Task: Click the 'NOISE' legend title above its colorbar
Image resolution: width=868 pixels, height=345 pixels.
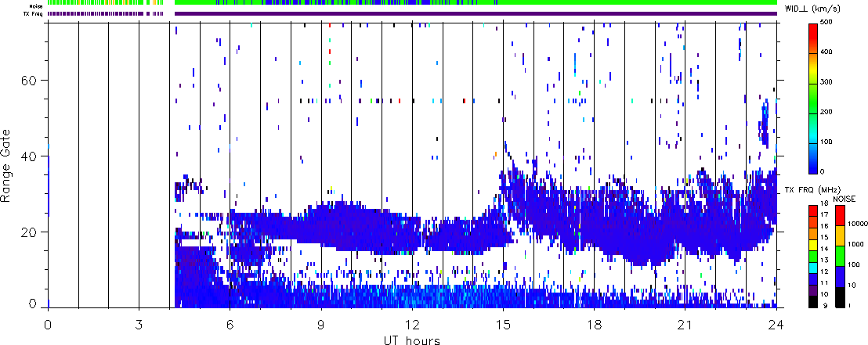Action: [844, 199]
